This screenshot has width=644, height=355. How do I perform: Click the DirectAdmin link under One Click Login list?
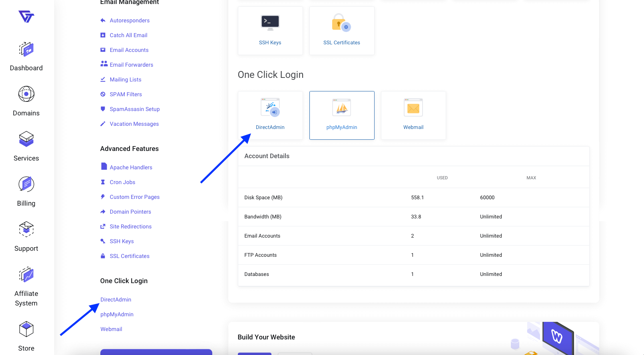click(x=116, y=299)
